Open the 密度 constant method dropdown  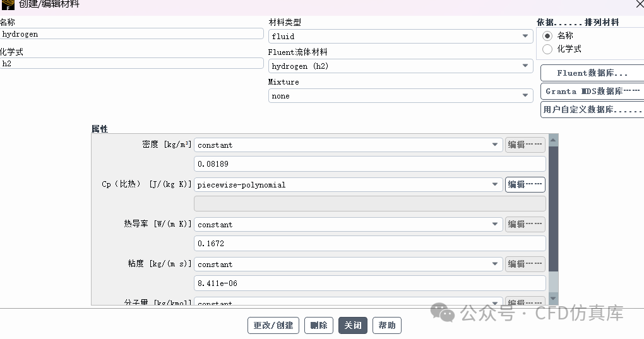[x=349, y=145]
